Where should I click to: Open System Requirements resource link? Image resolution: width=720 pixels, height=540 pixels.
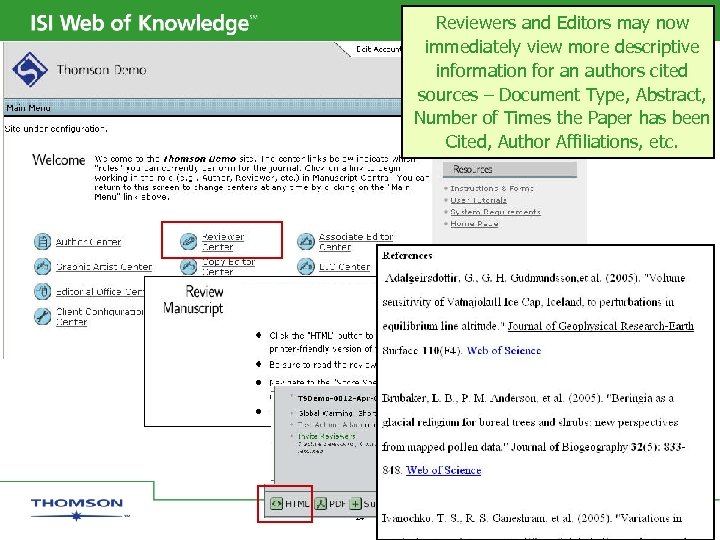pyautogui.click(x=495, y=212)
